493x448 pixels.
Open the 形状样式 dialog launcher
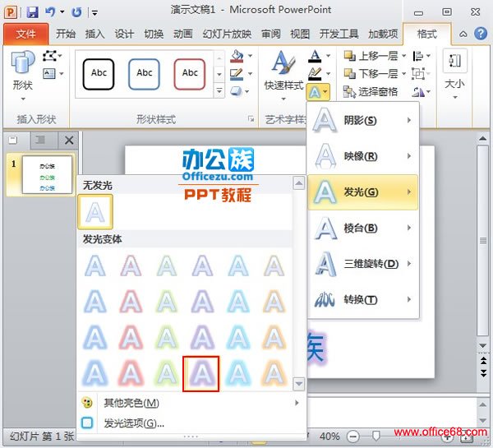click(x=251, y=119)
